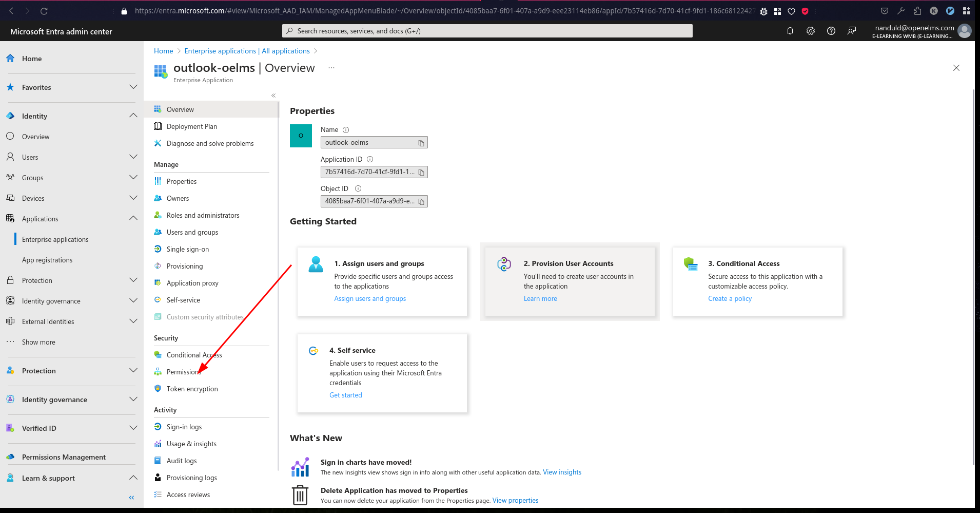Expand the Verified ID section
This screenshot has width=980, height=513.
[133, 428]
